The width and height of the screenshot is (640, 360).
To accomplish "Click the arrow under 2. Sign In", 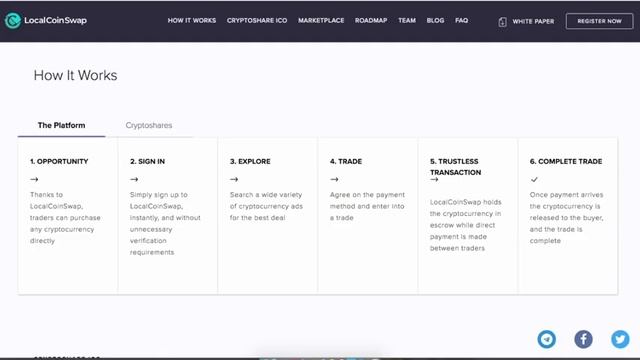I will 134,179.
